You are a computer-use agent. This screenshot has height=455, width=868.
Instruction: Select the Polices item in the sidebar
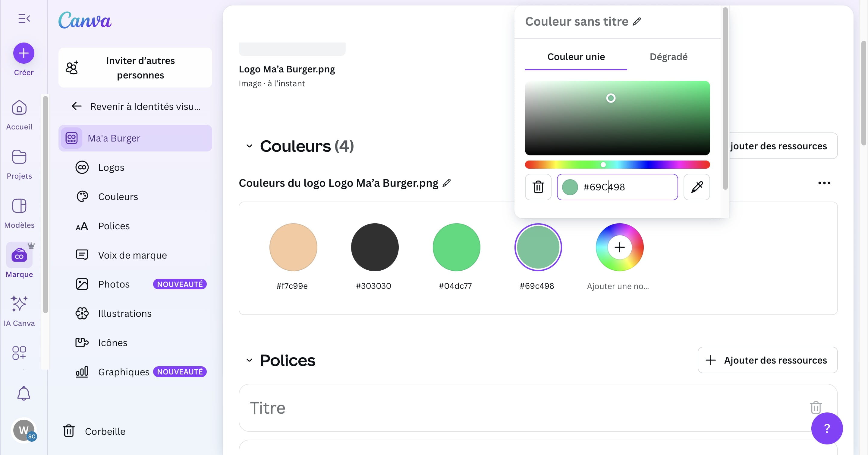pos(114,226)
